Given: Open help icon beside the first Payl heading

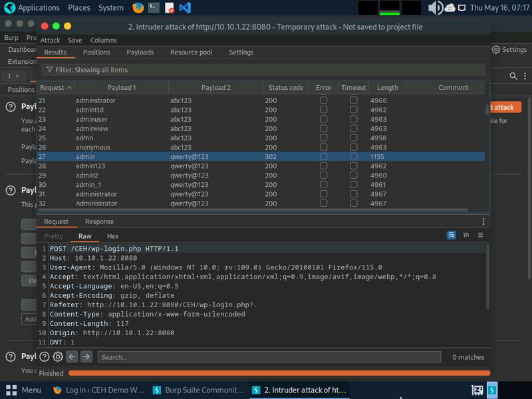Looking at the screenshot, I should (x=11, y=106).
